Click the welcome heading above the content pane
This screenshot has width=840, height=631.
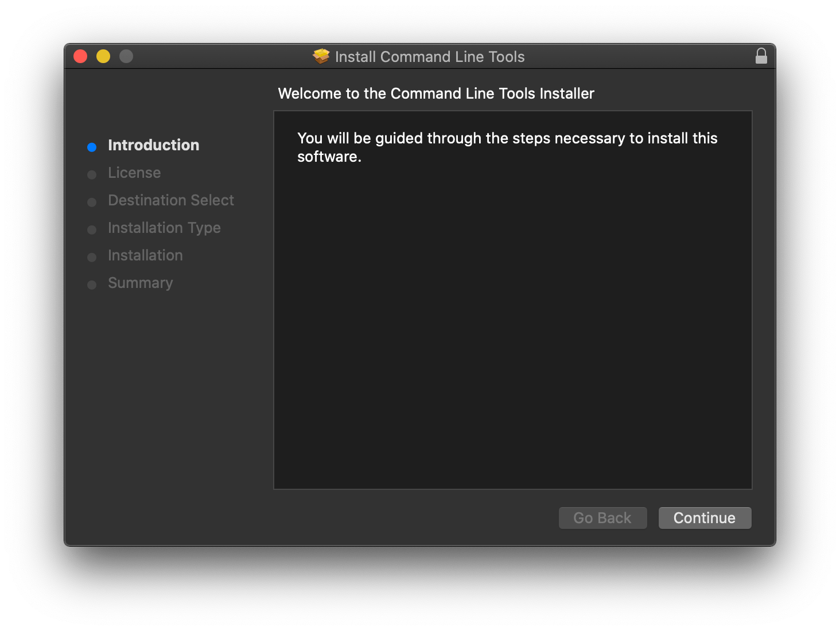coord(435,93)
